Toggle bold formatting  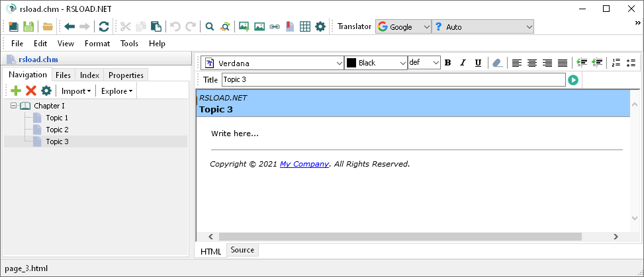(447, 63)
